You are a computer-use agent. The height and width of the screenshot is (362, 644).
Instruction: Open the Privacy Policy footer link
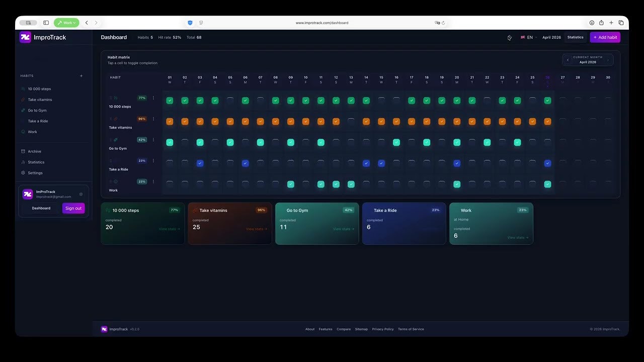point(383,329)
